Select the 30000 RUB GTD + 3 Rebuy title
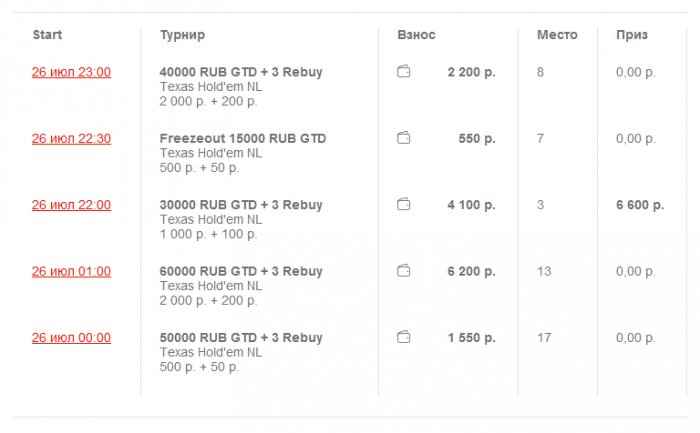Image resolution: width=700 pixels, height=433 pixels. click(241, 205)
